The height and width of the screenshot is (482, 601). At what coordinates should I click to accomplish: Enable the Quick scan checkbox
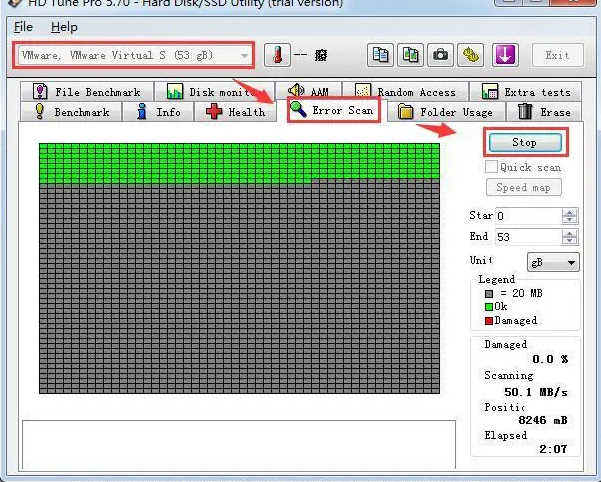pos(492,168)
